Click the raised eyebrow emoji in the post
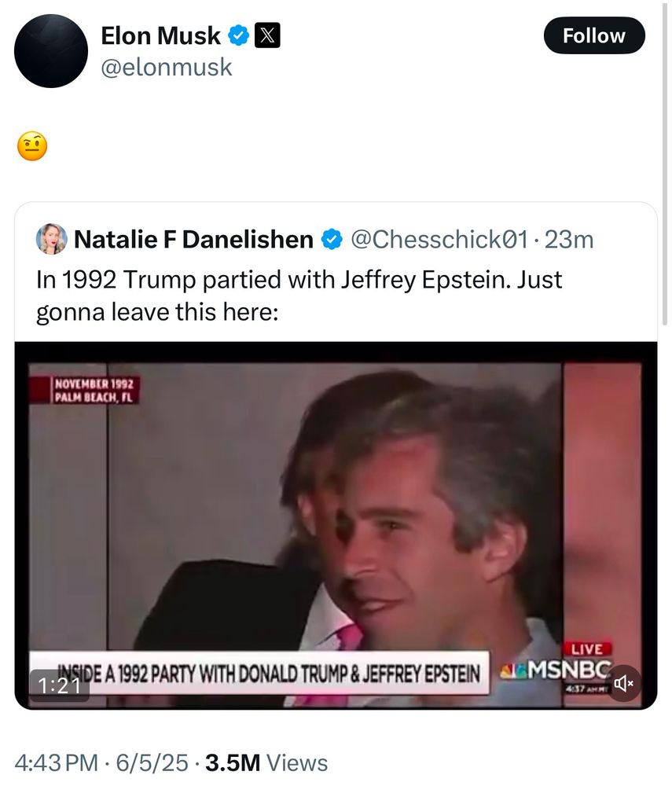The width and height of the screenshot is (672, 786). 31,146
